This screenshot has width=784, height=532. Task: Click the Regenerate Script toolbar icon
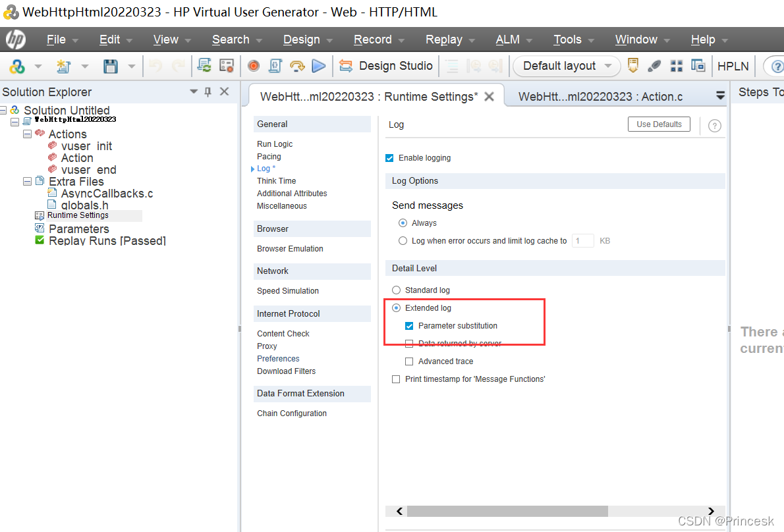[204, 65]
